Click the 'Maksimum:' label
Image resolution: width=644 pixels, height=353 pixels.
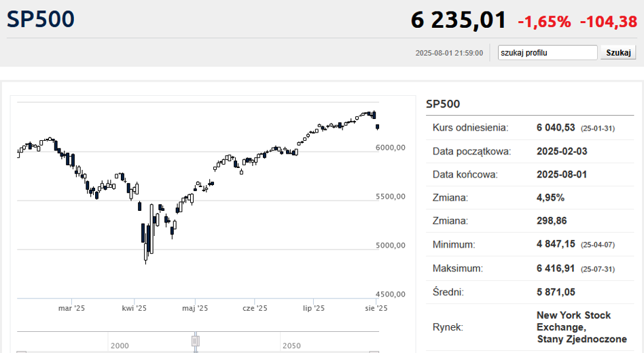[x=458, y=269]
